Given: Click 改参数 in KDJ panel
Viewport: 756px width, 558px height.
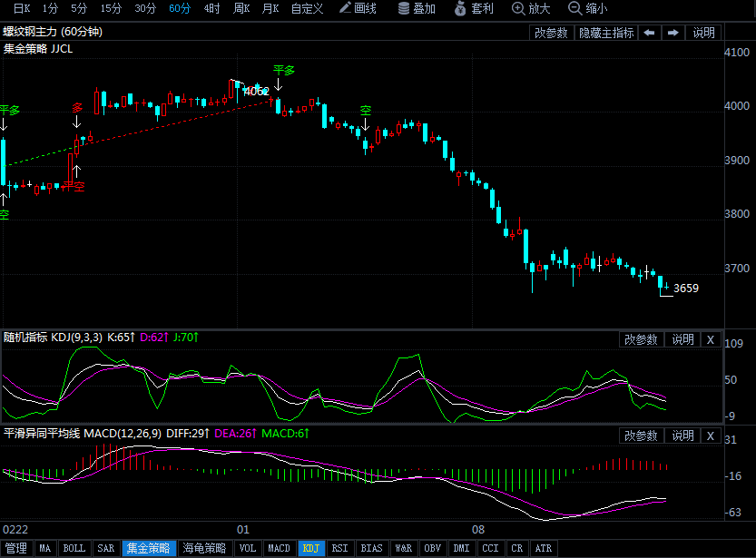Looking at the screenshot, I should (x=641, y=339).
